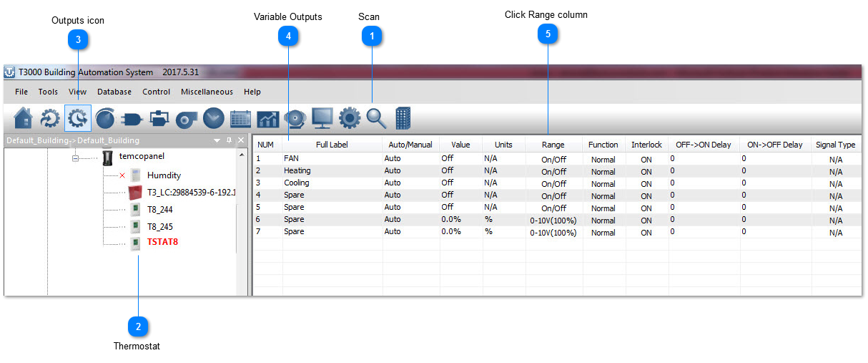This screenshot has height=363, width=868.
Task: Click the temcopanel device icon in tree
Action: tap(107, 157)
